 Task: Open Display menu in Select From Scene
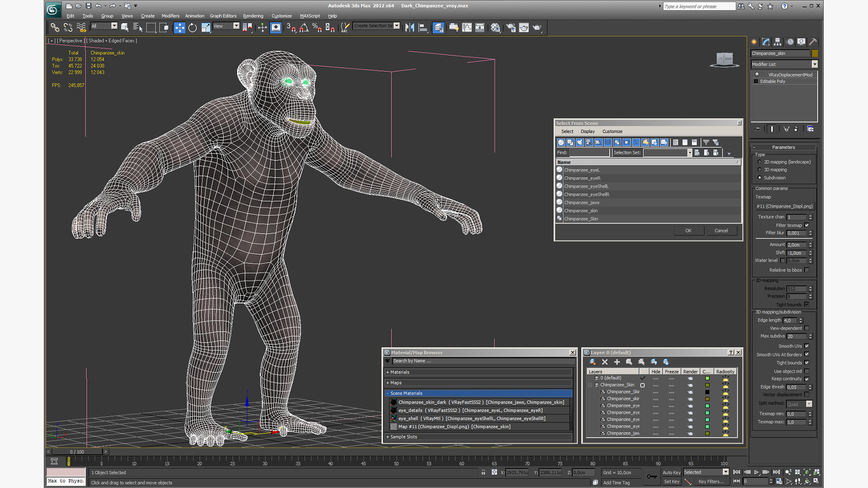coord(587,131)
